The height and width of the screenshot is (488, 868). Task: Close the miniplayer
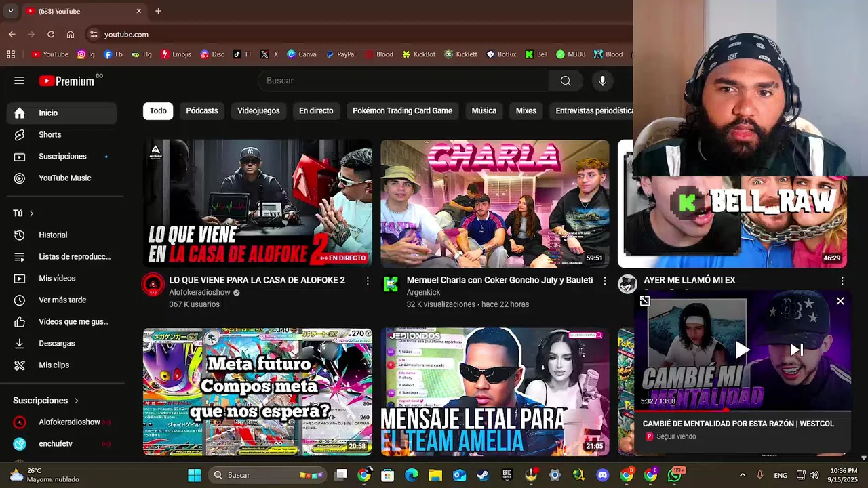[840, 301]
